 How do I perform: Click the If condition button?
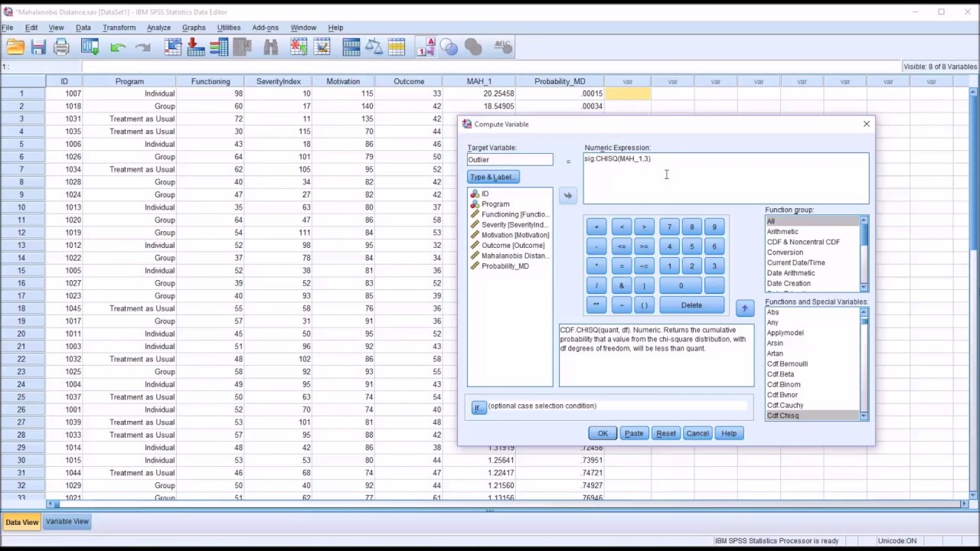tap(479, 408)
